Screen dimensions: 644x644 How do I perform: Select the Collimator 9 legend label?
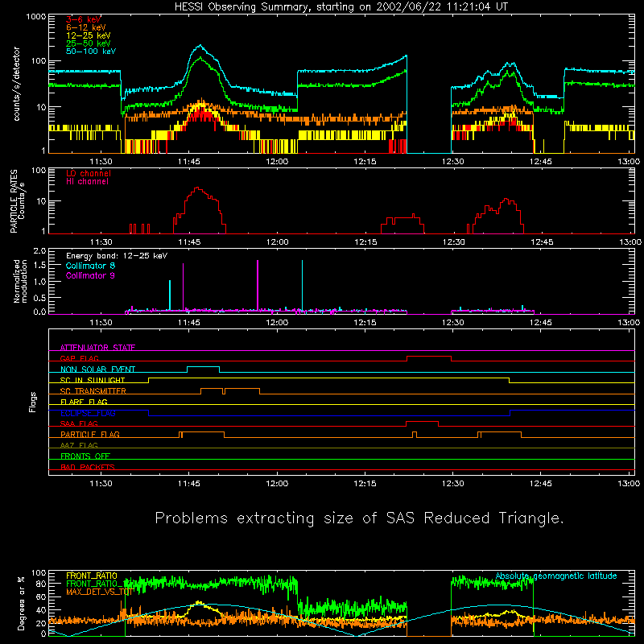(90, 275)
